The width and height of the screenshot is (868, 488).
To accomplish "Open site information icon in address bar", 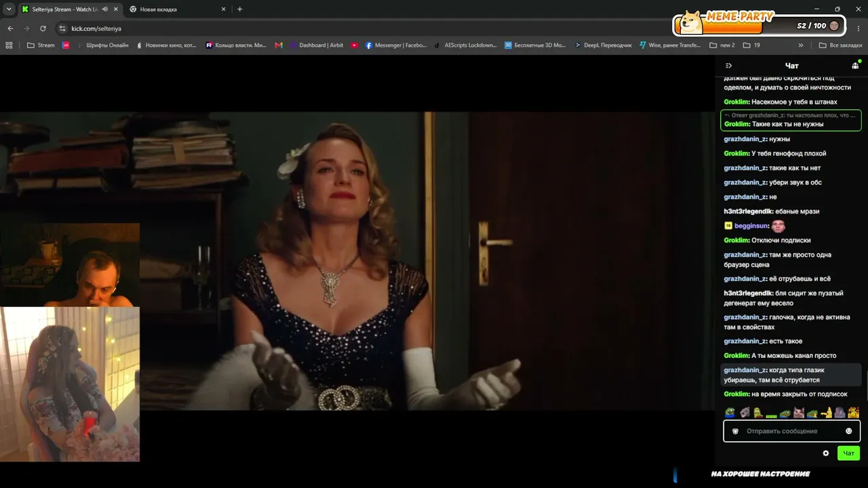I will pyautogui.click(x=62, y=28).
